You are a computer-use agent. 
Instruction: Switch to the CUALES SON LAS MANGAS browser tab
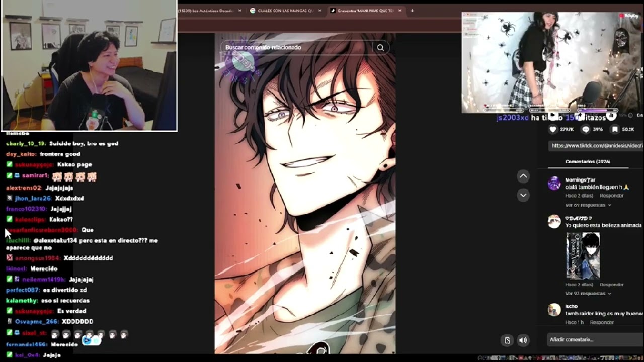point(285,11)
